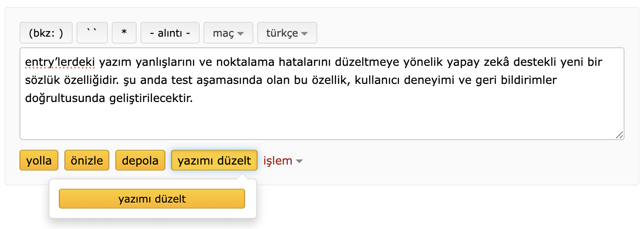644x229 pixels.
Task: Insert hidden reference with backticks button
Action: [92, 33]
